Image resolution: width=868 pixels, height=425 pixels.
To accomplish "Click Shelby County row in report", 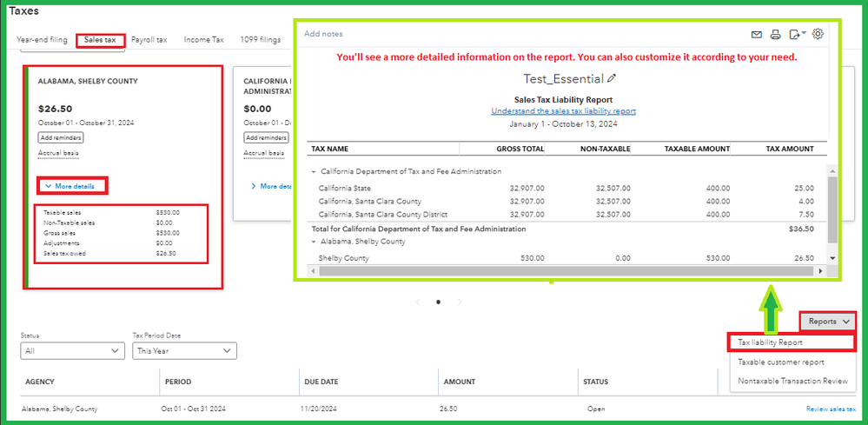I will coord(344,258).
